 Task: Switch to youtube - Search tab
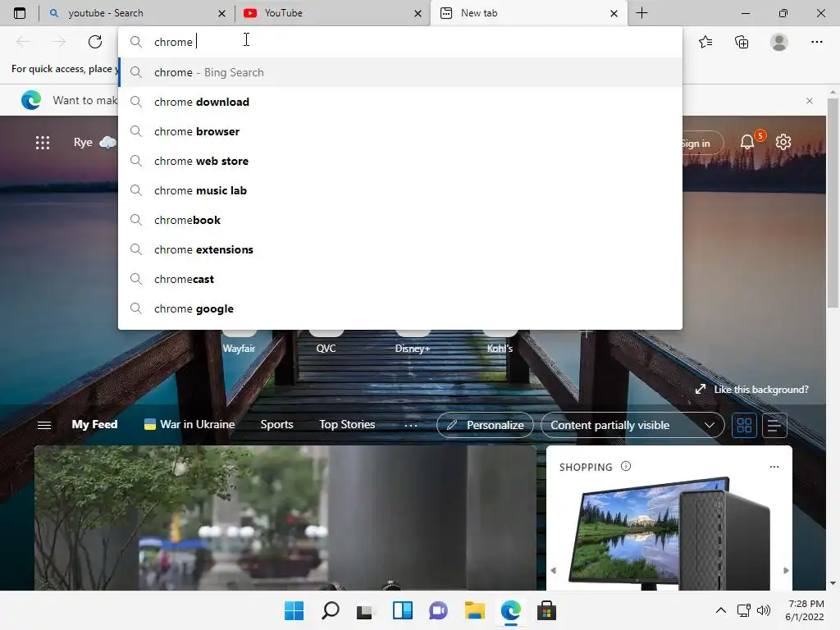click(137, 13)
